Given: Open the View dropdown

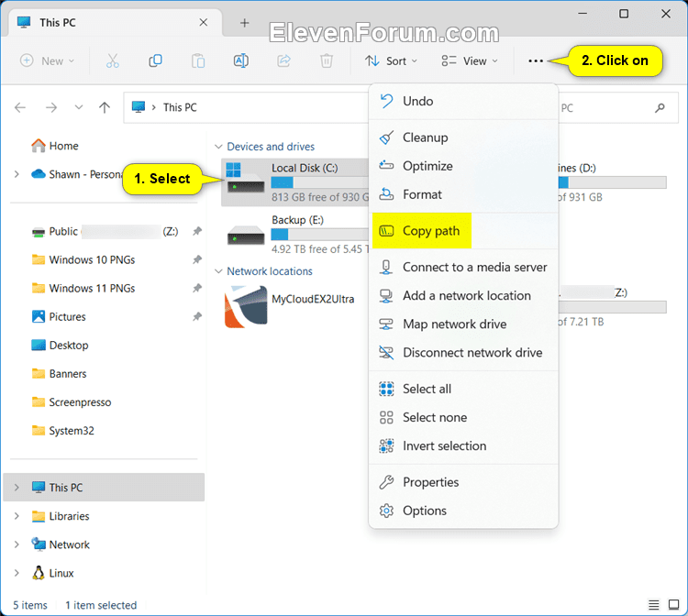Looking at the screenshot, I should coord(470,60).
